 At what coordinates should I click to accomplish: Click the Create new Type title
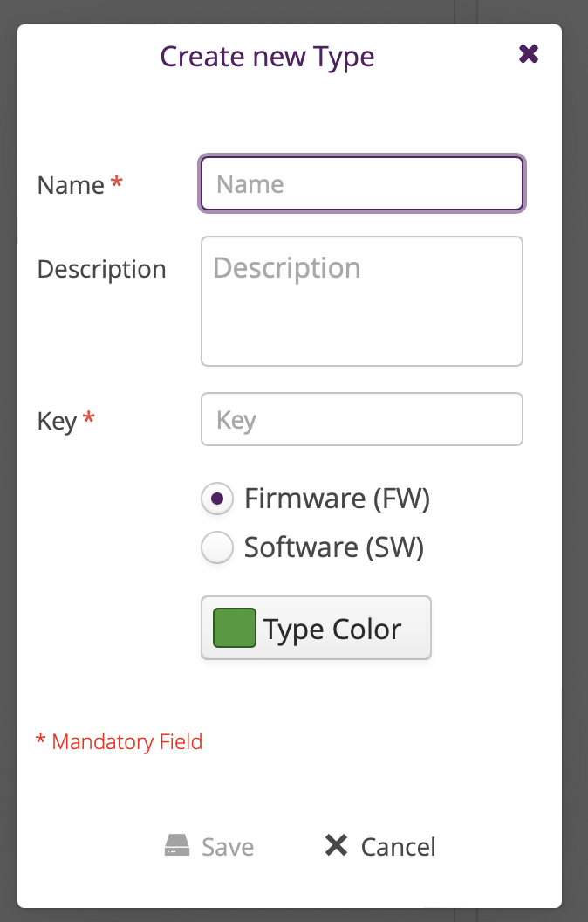[x=267, y=56]
